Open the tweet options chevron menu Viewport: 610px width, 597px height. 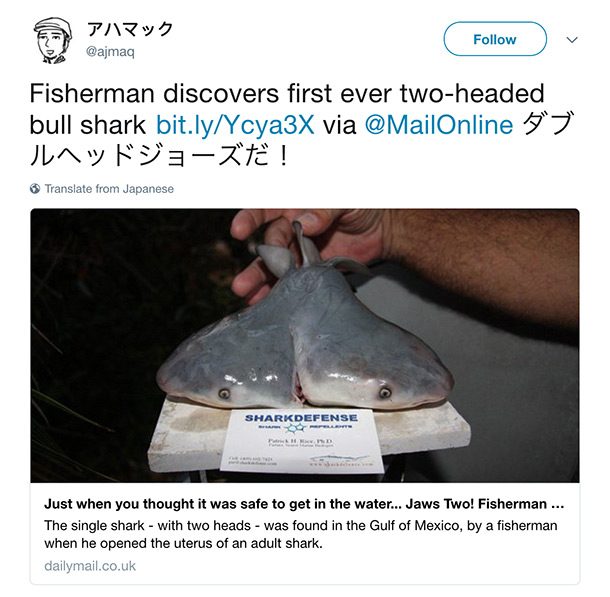(x=572, y=40)
